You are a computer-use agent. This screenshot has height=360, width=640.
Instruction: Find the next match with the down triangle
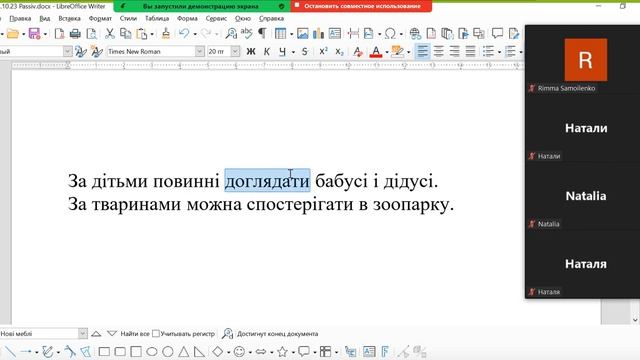tap(112, 333)
